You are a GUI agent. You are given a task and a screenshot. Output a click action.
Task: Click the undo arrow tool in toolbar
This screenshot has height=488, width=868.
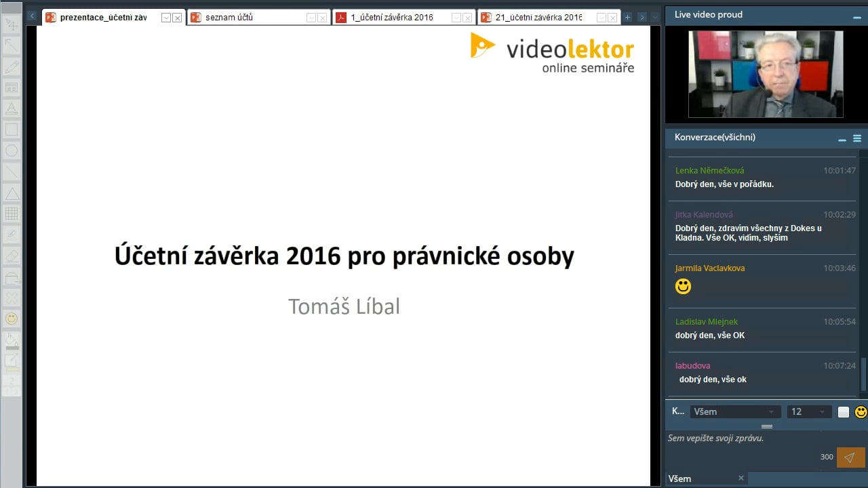(12, 277)
